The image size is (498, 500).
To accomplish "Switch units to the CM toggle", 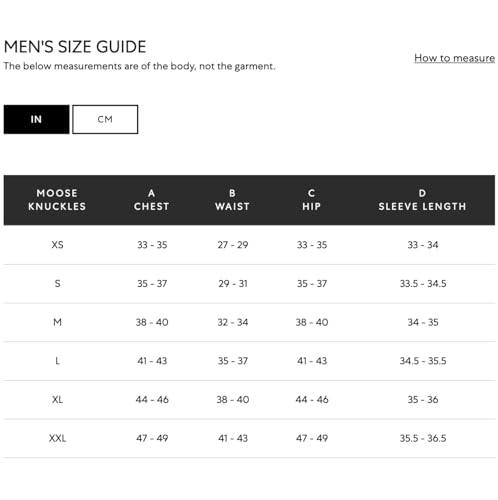I will (105, 119).
